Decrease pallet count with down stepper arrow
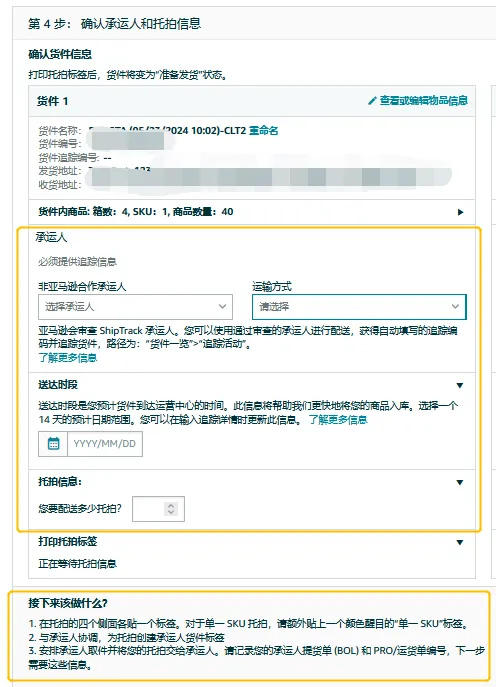 pos(171,512)
